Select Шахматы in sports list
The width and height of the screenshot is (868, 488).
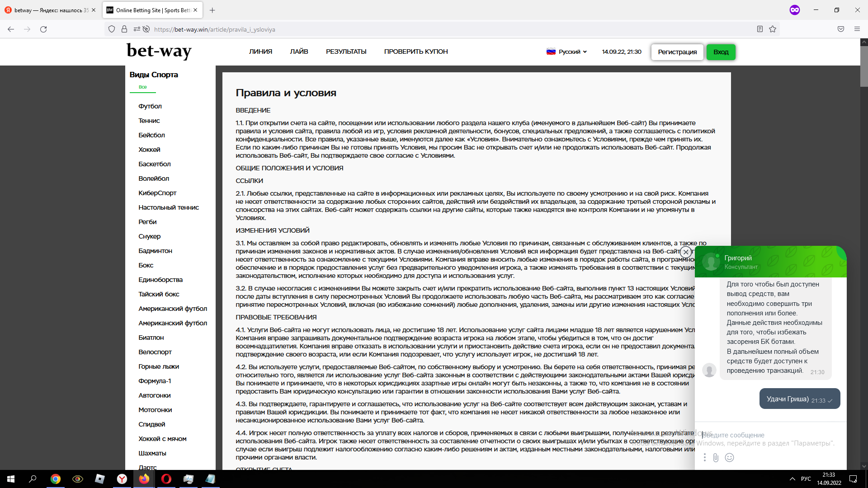pos(152,453)
